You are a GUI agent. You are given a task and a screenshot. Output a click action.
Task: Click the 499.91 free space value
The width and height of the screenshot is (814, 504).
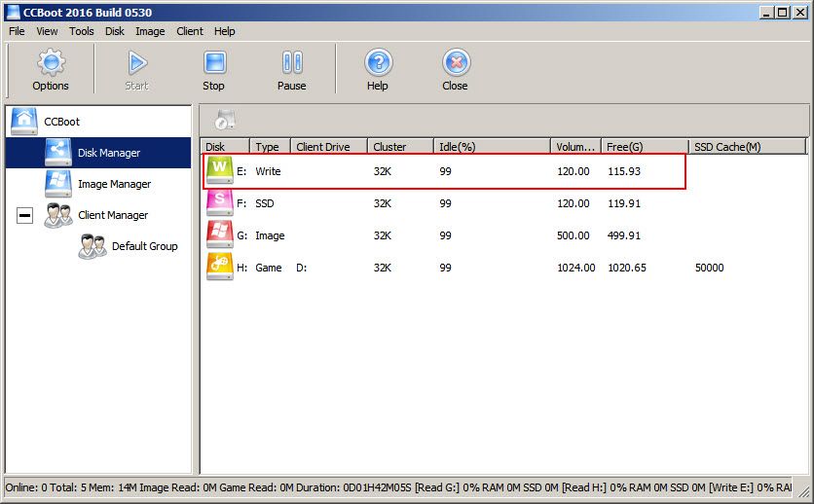pyautogui.click(x=624, y=235)
